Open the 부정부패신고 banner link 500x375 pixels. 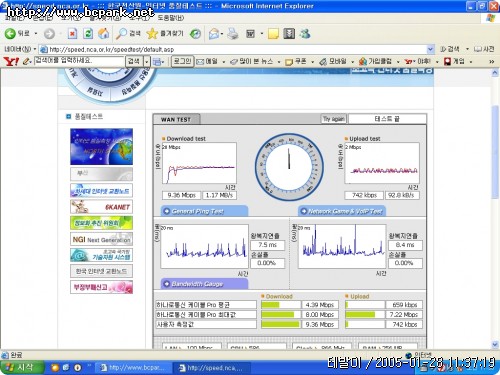tap(101, 287)
